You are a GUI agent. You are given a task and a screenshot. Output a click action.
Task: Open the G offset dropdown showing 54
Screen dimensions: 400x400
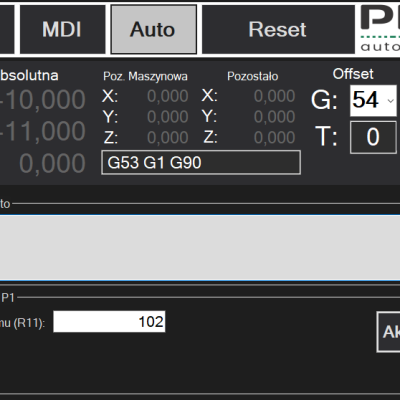point(373,100)
